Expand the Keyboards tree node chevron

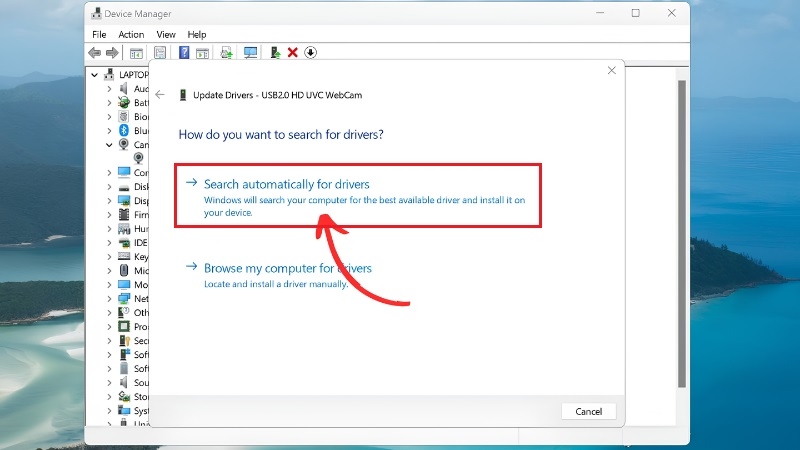109,257
